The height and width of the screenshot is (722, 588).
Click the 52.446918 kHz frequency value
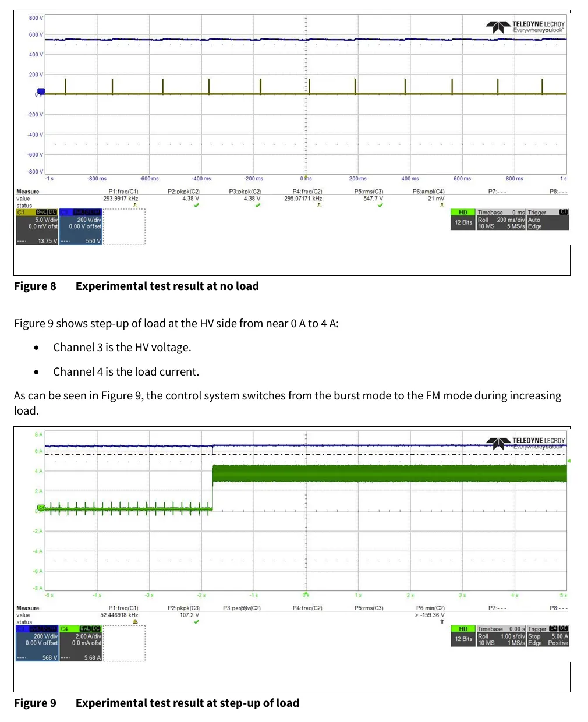119,615
